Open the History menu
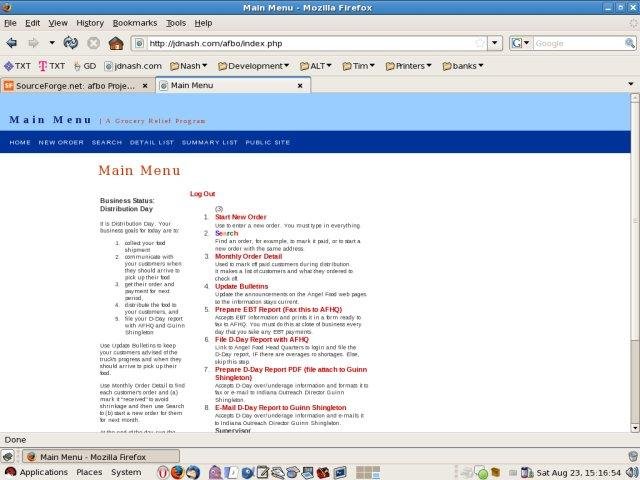 point(90,23)
